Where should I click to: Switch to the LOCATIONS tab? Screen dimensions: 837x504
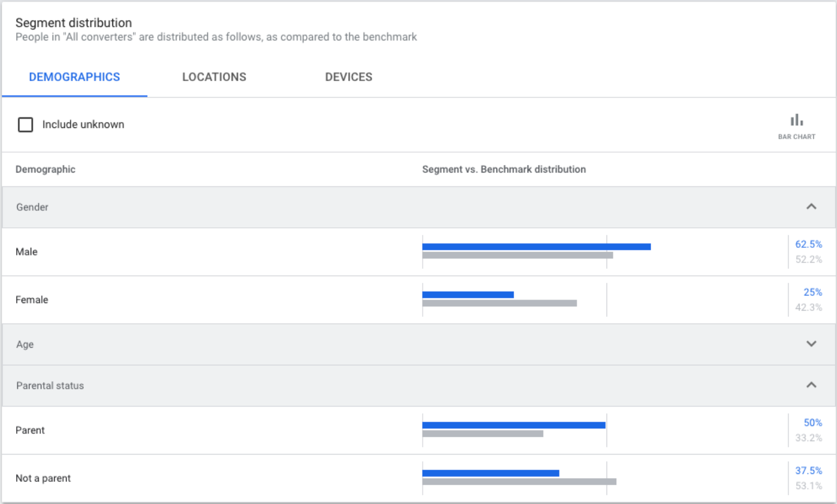[214, 77]
